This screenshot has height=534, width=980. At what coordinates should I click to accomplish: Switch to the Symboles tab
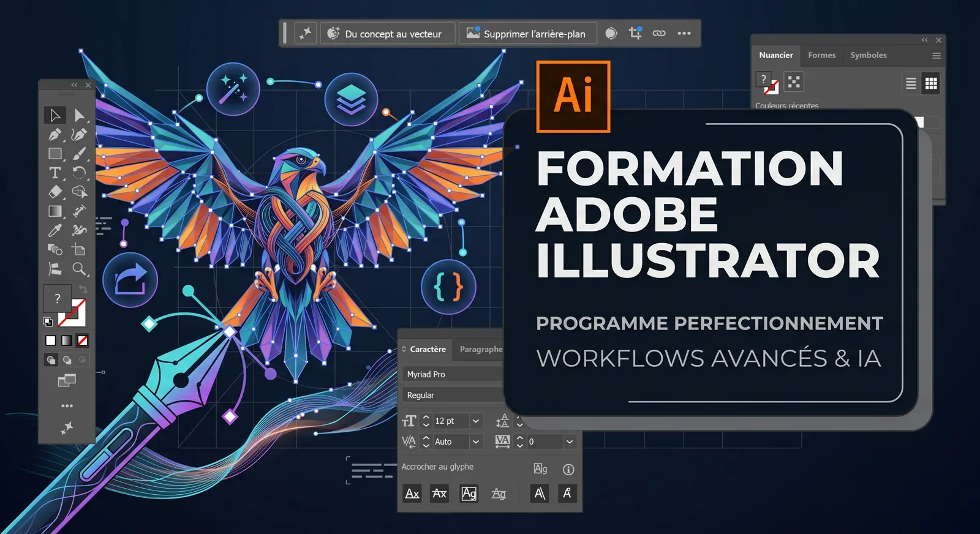pyautogui.click(x=869, y=55)
